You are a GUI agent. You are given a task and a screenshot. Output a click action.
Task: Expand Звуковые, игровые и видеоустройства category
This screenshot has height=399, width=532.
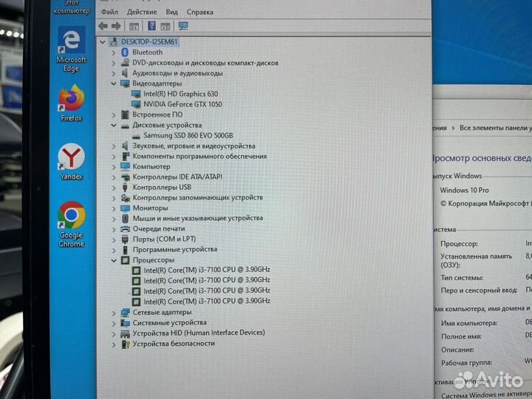click(114, 146)
